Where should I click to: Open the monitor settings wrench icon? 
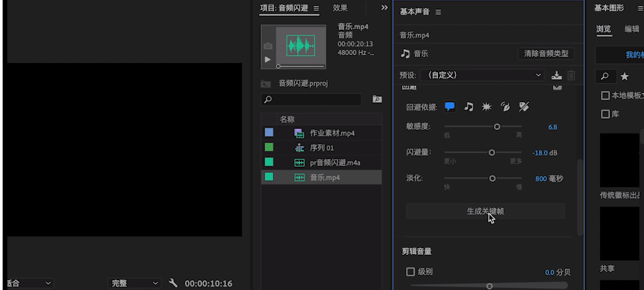click(173, 283)
